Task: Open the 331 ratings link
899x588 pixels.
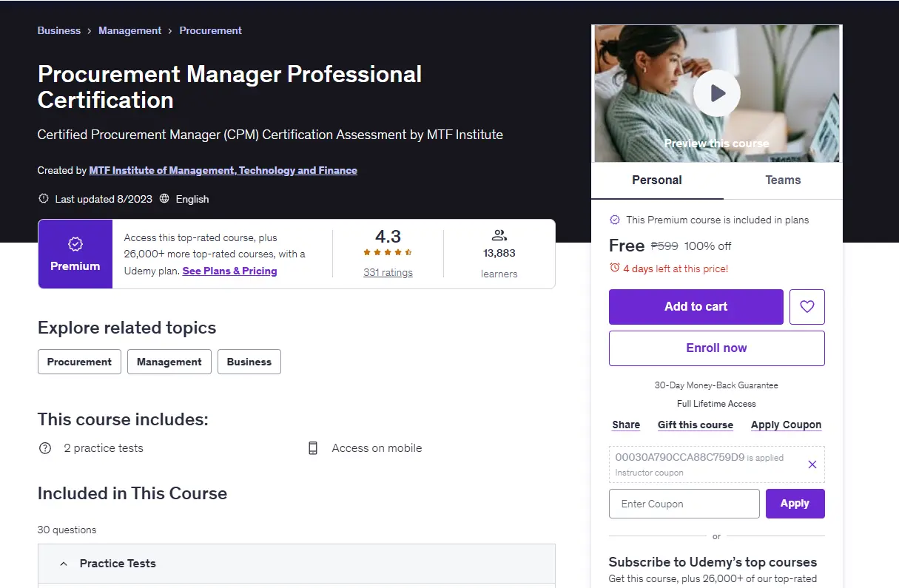Action: (388, 273)
